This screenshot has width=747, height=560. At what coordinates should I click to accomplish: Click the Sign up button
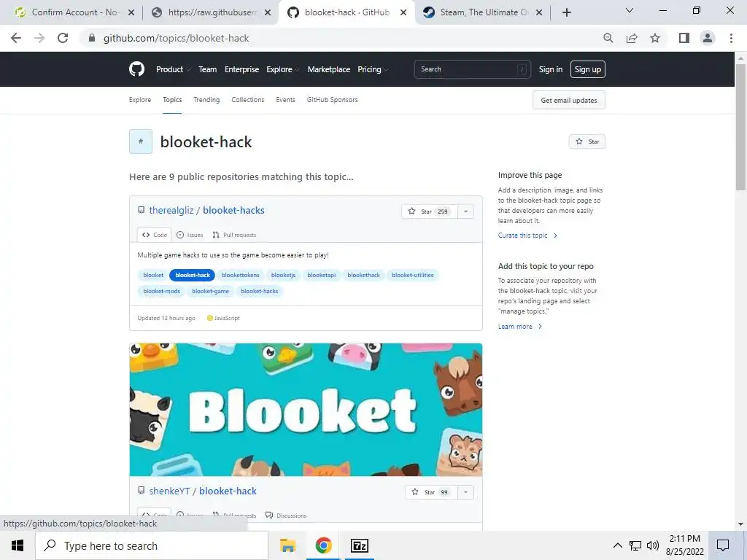click(x=587, y=69)
